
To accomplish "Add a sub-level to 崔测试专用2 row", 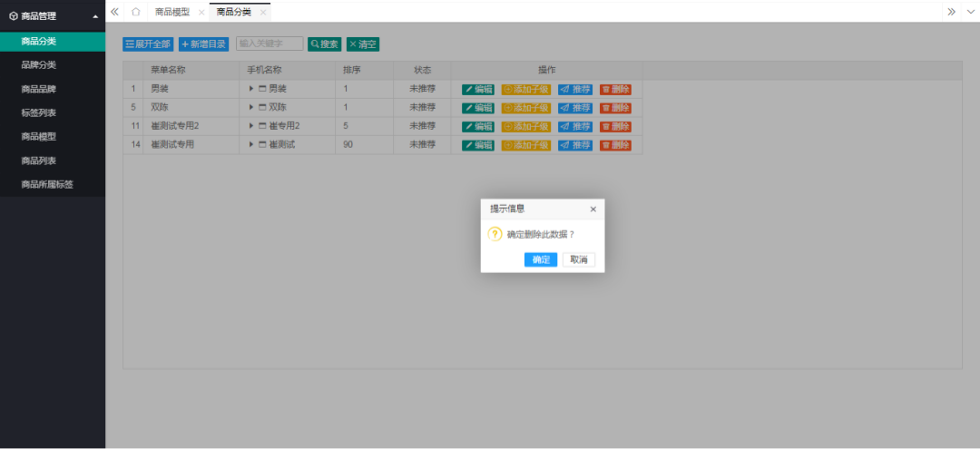I will (x=526, y=127).
